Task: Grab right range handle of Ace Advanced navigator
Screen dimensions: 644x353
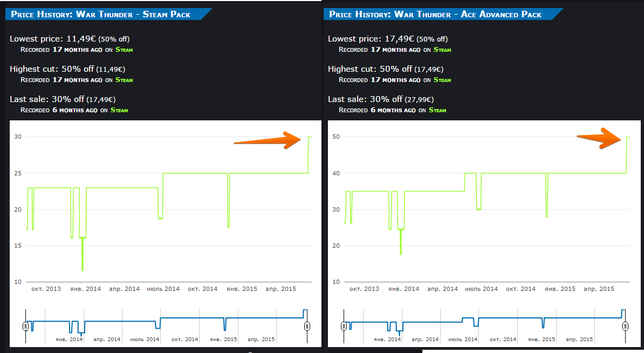Action: (x=625, y=327)
